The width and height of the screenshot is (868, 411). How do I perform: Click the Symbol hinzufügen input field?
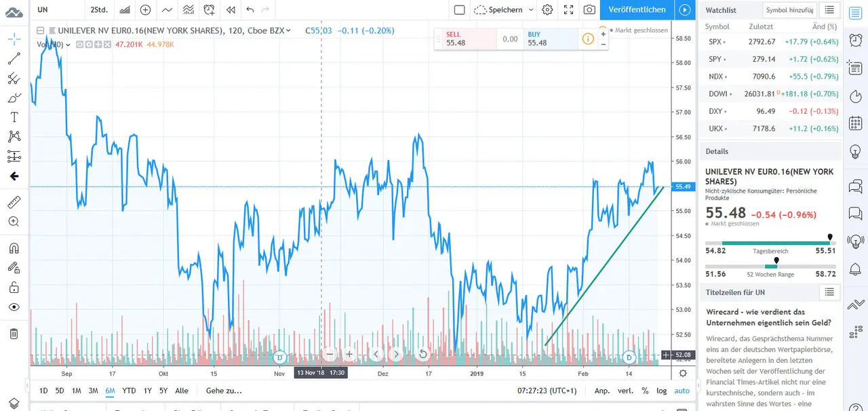(x=789, y=10)
